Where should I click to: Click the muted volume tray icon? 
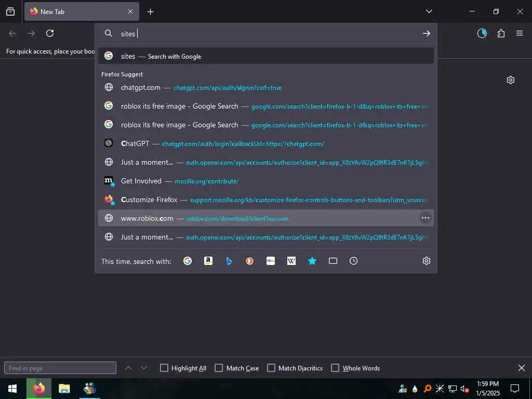coord(465,389)
